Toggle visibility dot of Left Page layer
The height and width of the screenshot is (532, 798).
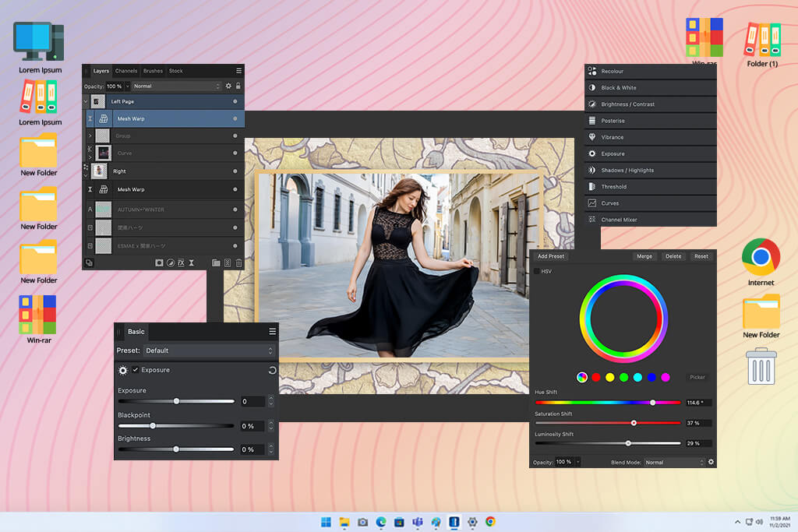(235, 102)
